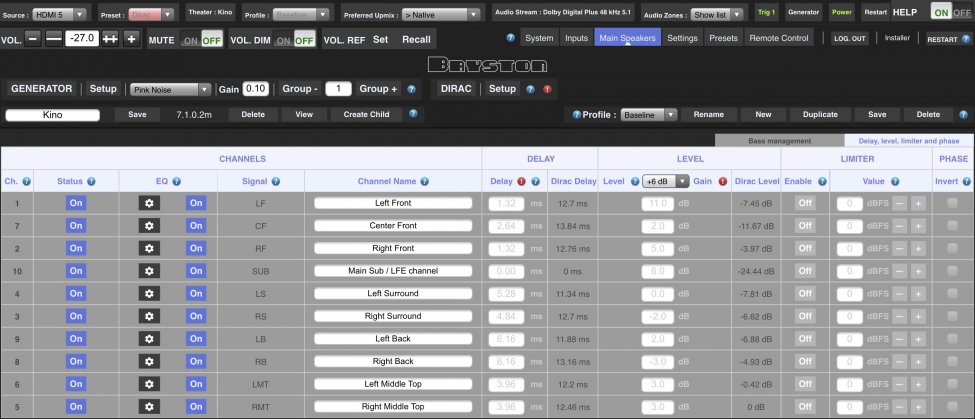Viewport: 975px width, 419px height.
Task: Click the help icon beside the Status header
Action: 91,181
